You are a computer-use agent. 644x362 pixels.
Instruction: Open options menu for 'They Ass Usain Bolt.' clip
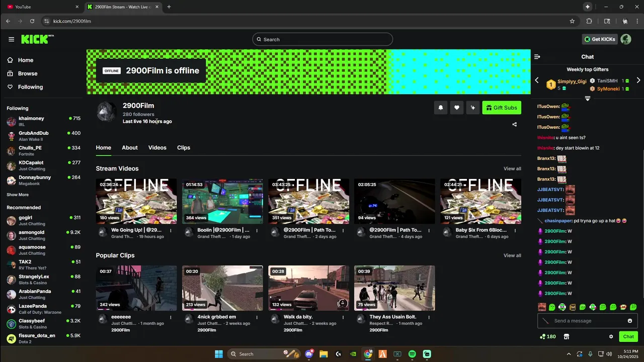(x=429, y=317)
